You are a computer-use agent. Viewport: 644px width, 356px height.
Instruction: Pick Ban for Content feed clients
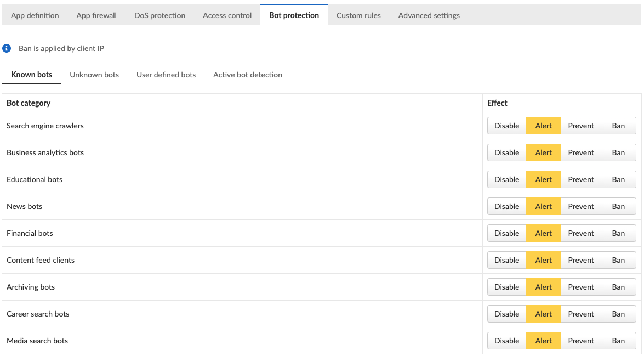(618, 260)
